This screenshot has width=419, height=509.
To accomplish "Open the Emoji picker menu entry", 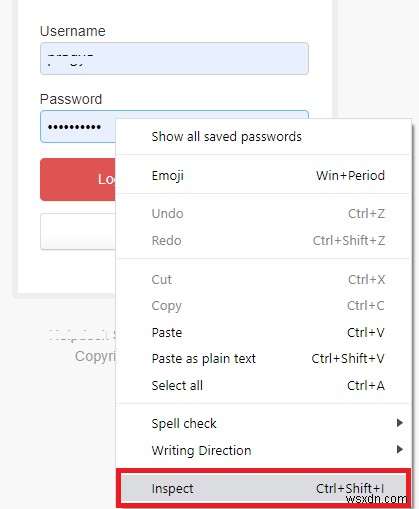I will [263, 175].
